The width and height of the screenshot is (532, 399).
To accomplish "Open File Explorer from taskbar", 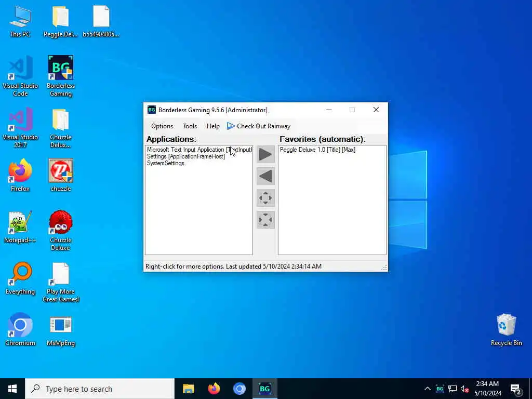I will tap(188, 389).
